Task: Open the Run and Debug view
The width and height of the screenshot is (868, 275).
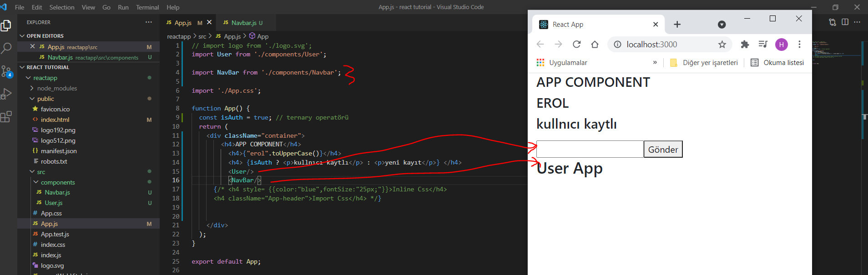Action: [6, 94]
